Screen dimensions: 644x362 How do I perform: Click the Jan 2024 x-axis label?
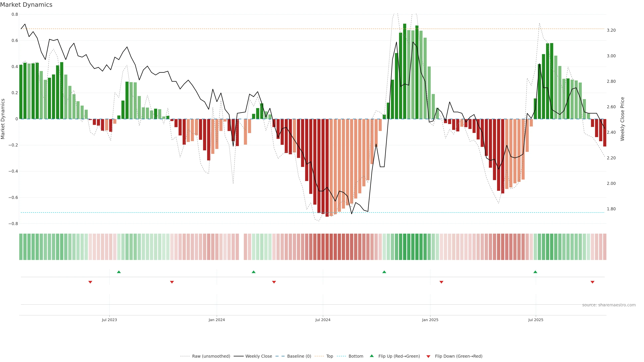(217, 320)
